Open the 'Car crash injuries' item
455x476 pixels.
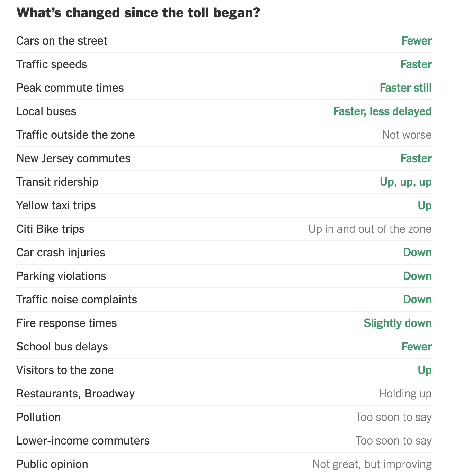61,253
